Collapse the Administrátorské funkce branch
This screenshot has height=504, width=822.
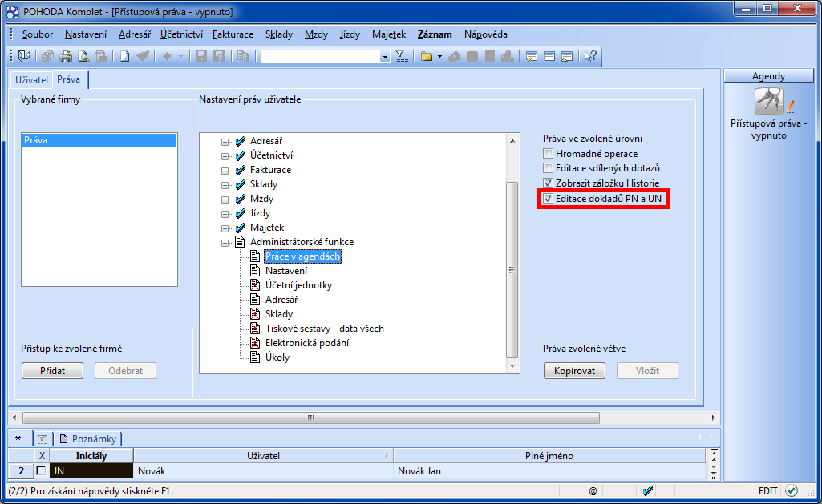tap(225, 243)
